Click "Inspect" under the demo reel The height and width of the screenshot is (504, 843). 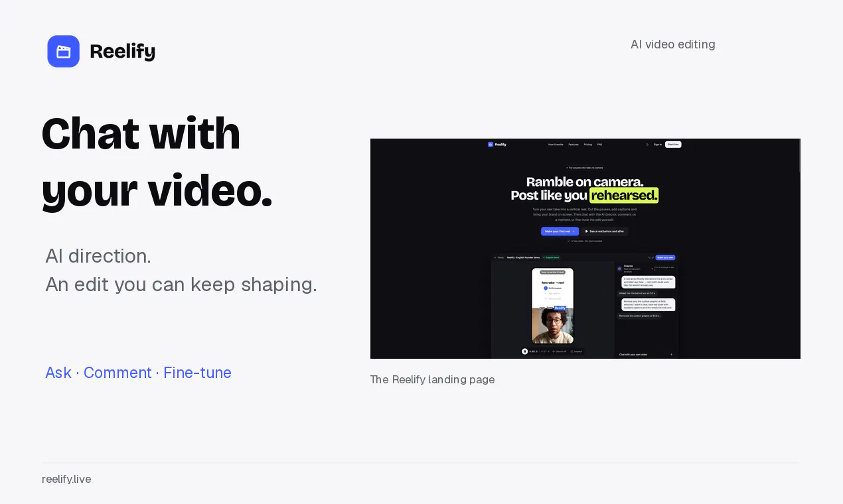pos(576,351)
